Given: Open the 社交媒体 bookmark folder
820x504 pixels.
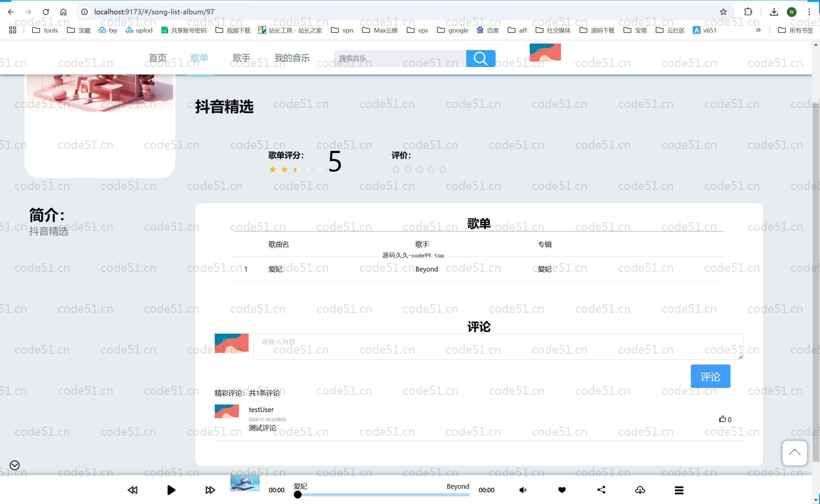Looking at the screenshot, I should coord(553,30).
